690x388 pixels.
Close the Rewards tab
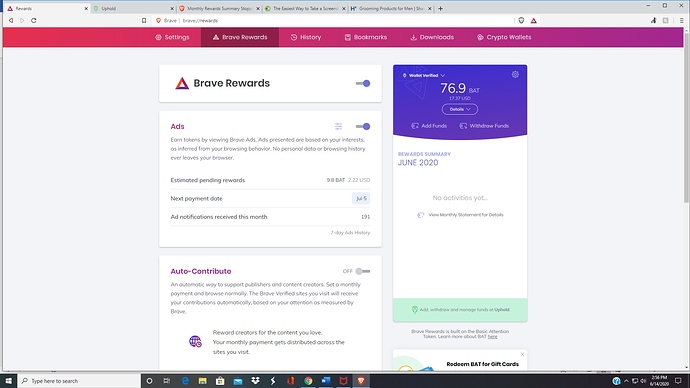pyautogui.click(x=86, y=8)
